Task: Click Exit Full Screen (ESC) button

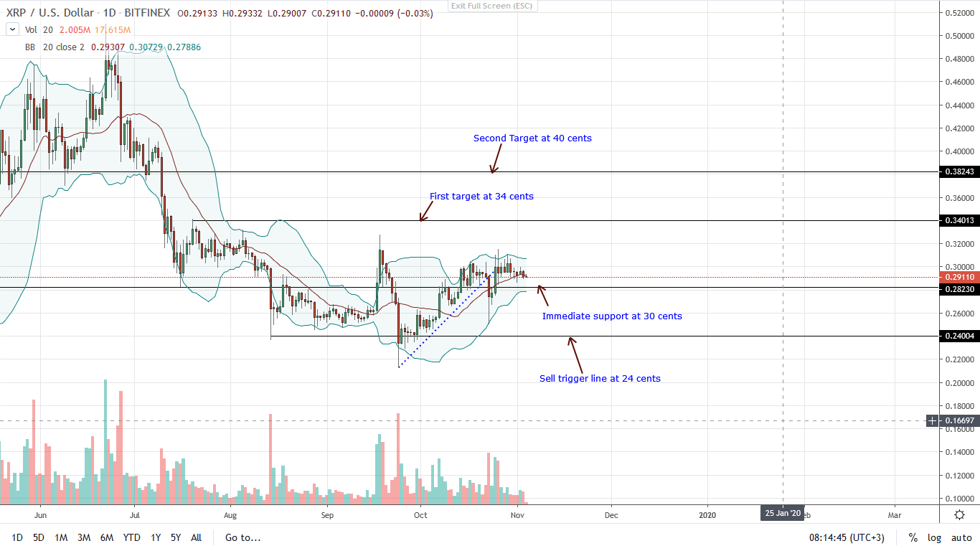Action: pyautogui.click(x=491, y=6)
